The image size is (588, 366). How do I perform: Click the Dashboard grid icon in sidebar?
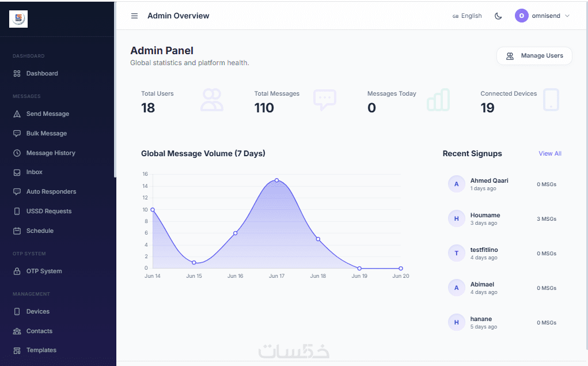(x=17, y=74)
